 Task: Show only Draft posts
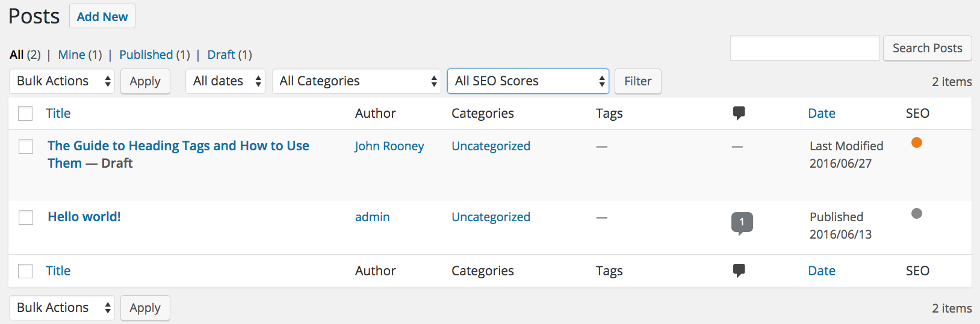pyautogui.click(x=221, y=55)
